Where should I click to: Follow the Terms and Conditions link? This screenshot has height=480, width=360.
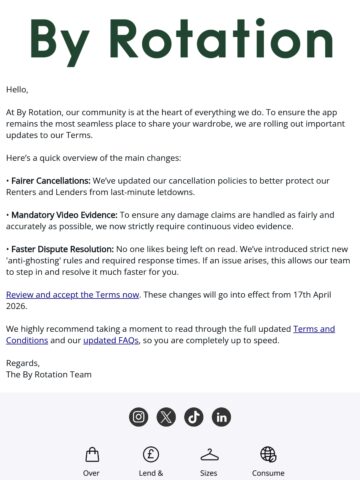click(314, 329)
